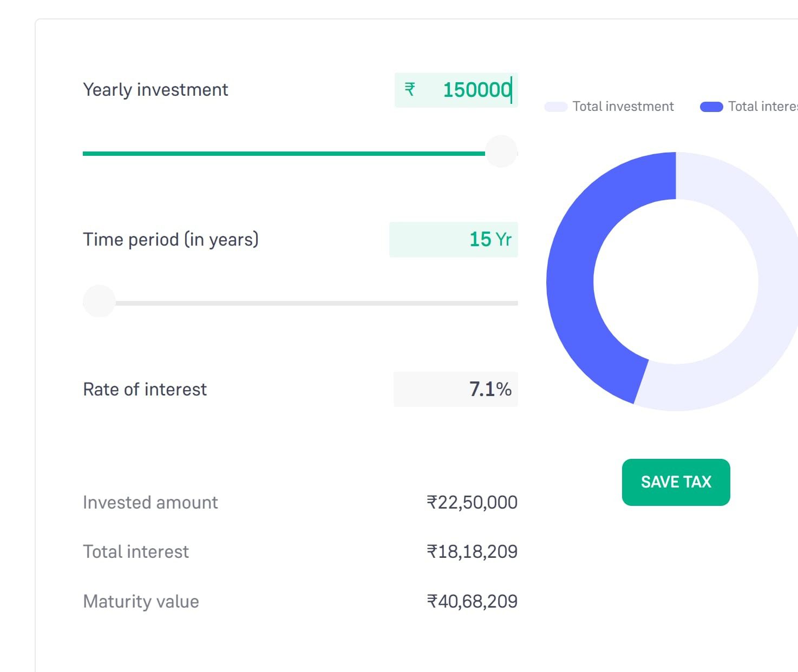The height and width of the screenshot is (672, 798).
Task: Click the Rate of interest label
Action: [145, 390]
